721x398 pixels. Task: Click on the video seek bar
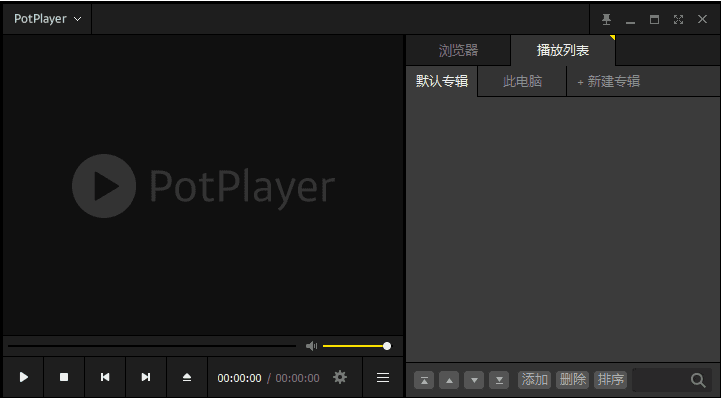(x=152, y=346)
